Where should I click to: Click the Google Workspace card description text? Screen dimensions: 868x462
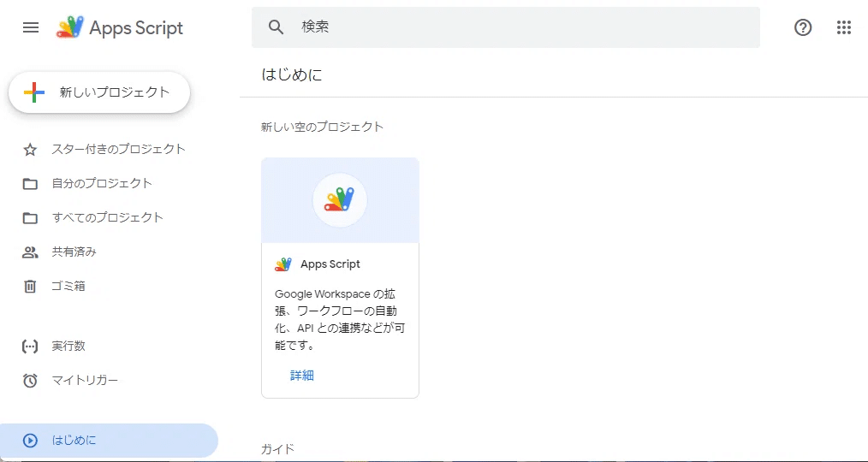(x=340, y=320)
